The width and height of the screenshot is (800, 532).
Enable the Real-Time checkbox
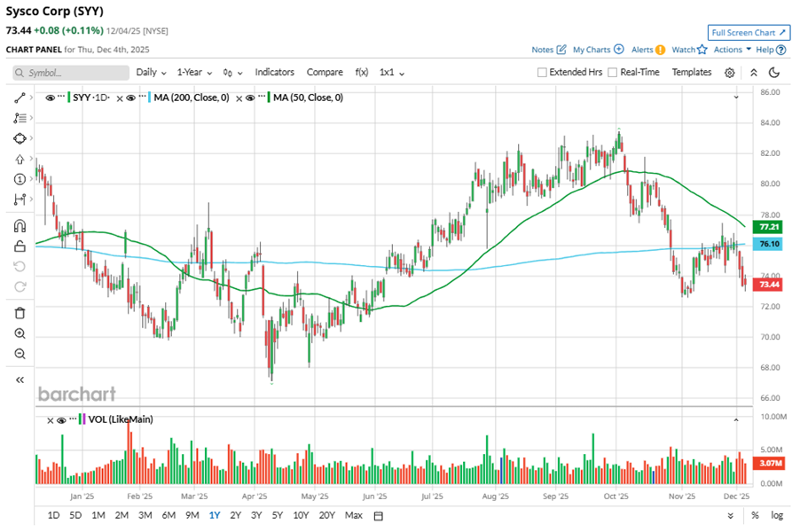613,73
